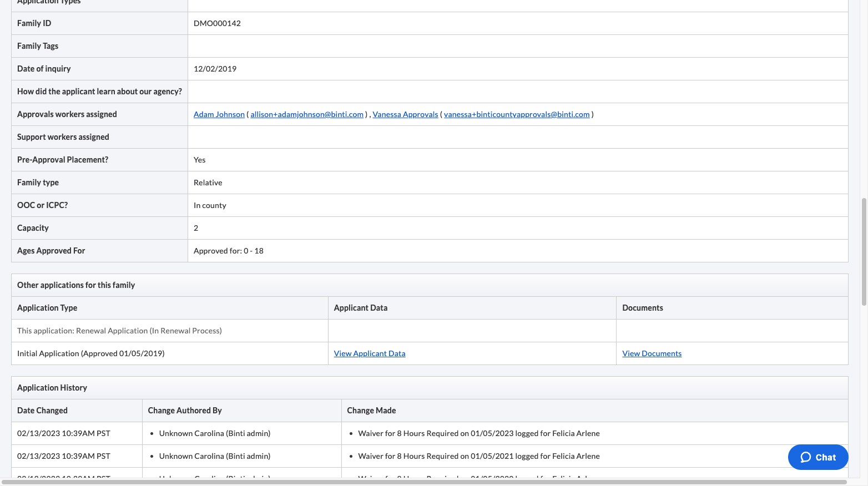Screen dimensions: 868x486
Task: Click the allison+adamjohnson@binti.com email link
Action: [x=307, y=114]
